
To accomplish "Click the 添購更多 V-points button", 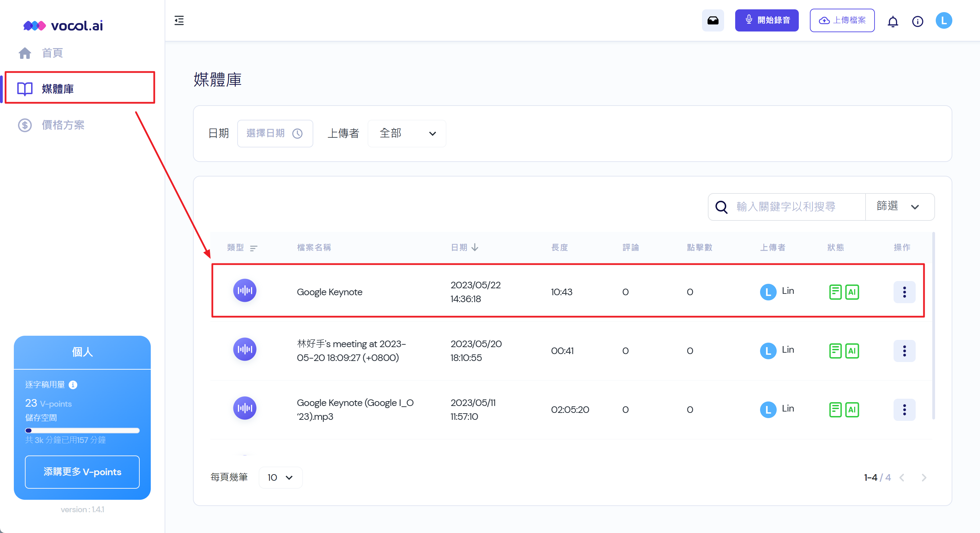I will 82,472.
